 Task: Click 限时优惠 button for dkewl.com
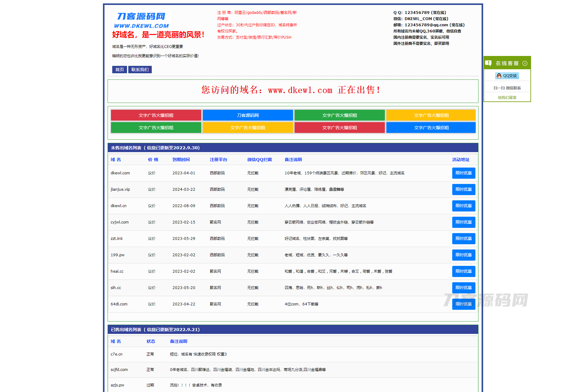(463, 173)
